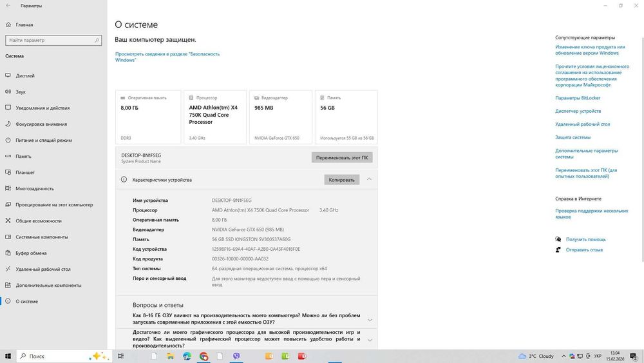Open Защита системы link
Viewport: 644px width, 363px height.
(573, 137)
